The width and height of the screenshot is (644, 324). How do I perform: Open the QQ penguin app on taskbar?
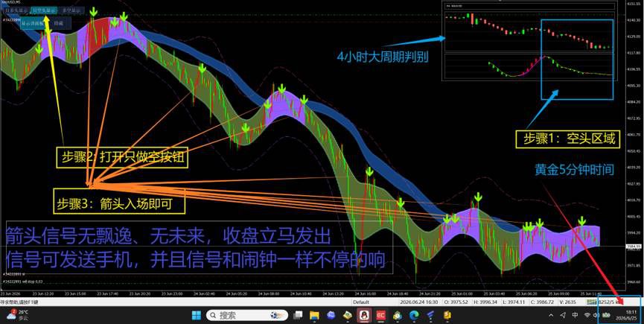364,315
